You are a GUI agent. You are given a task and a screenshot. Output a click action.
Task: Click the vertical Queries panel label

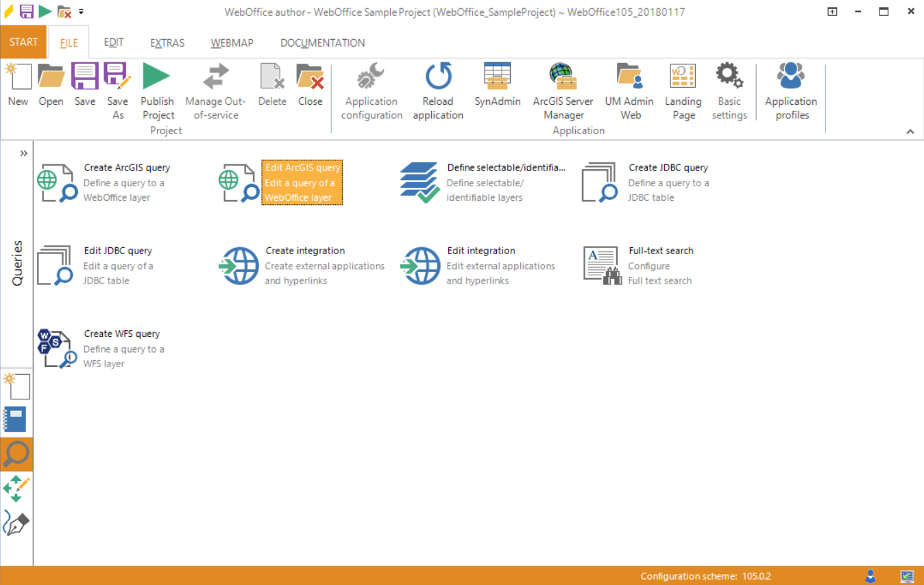[17, 262]
